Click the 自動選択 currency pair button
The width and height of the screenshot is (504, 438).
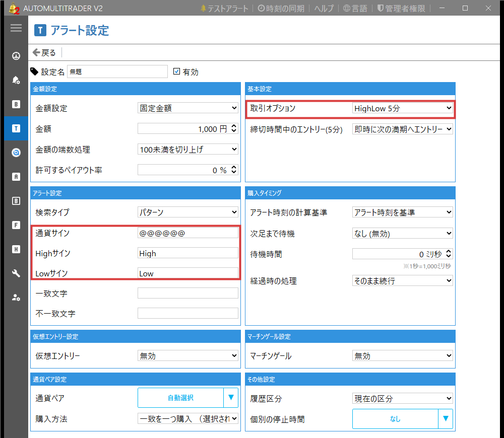pos(180,398)
